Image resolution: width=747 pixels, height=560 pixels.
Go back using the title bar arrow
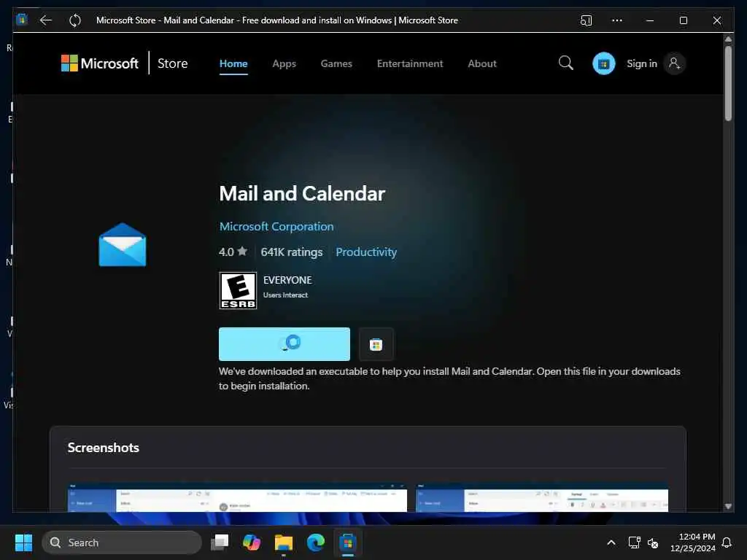coord(46,20)
